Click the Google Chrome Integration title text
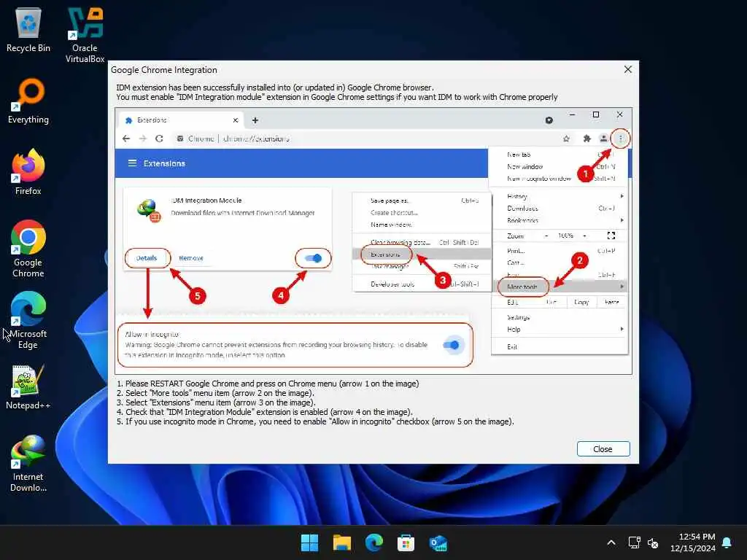747x560 pixels. 164,70
